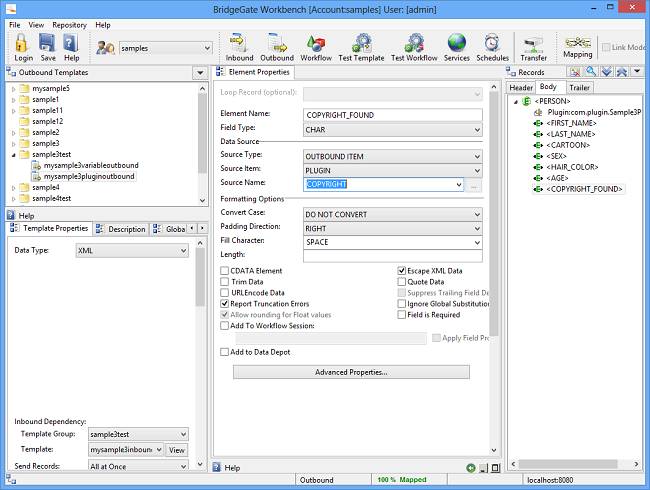
Task: Switch to the Trailer records tab
Action: [x=579, y=87]
